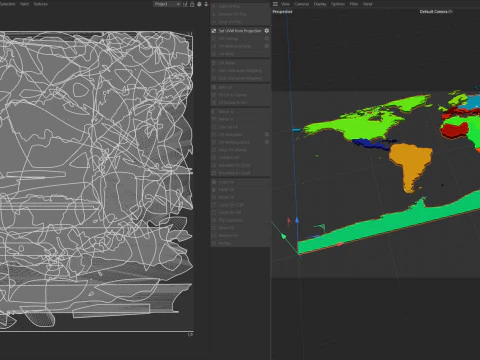Click the Perspective view label
This screenshot has width=480, height=360.
[282, 12]
